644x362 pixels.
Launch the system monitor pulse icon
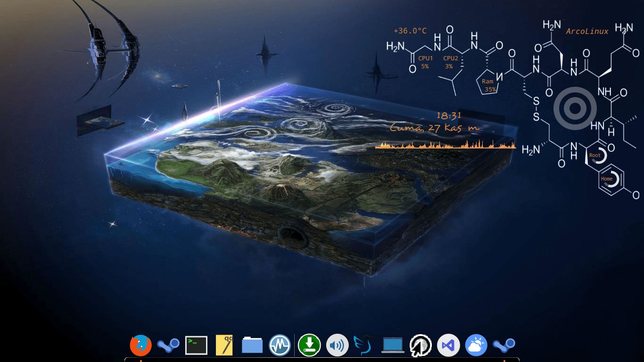[280, 346]
